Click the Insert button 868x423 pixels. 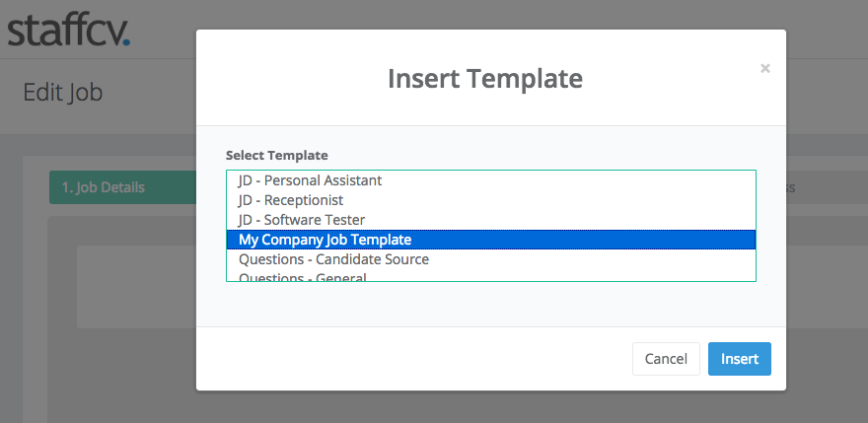click(x=740, y=359)
